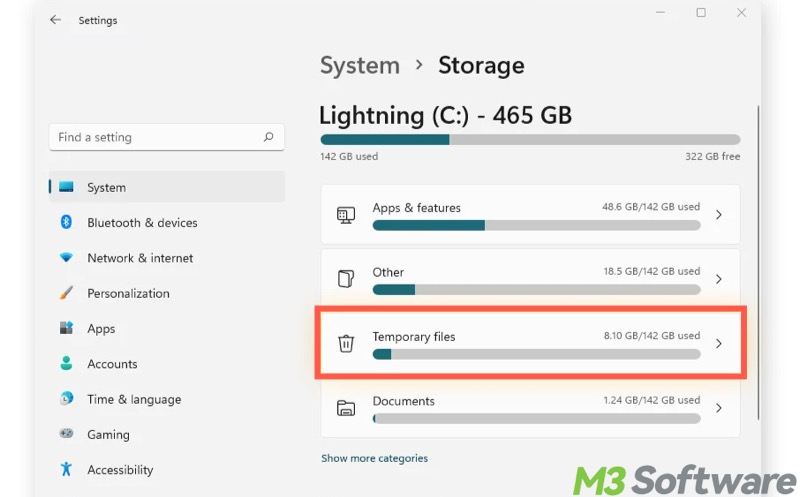Click Show more categories link
This screenshot has width=800, height=497.
[374, 458]
